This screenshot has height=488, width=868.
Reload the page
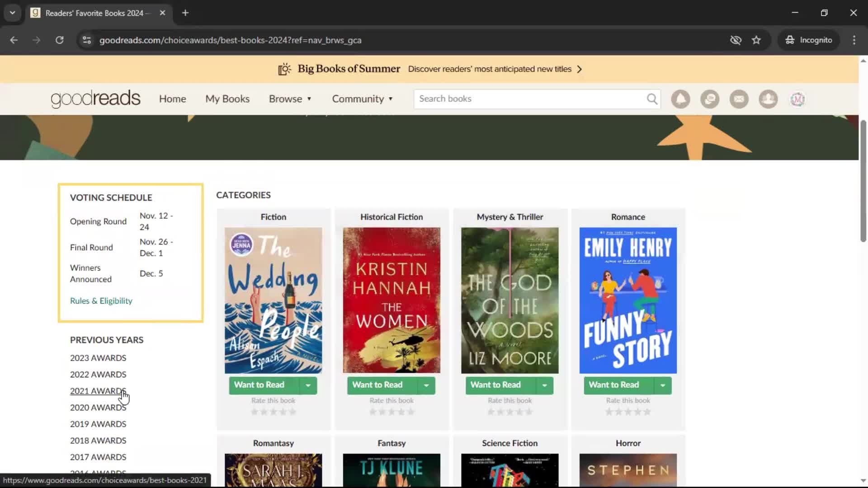pos(59,40)
